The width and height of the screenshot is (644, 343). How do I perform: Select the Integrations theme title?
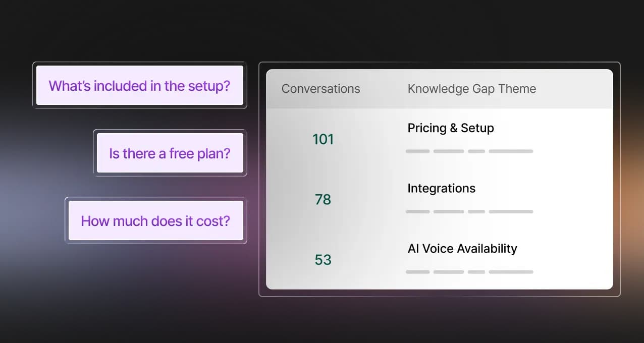[441, 189]
